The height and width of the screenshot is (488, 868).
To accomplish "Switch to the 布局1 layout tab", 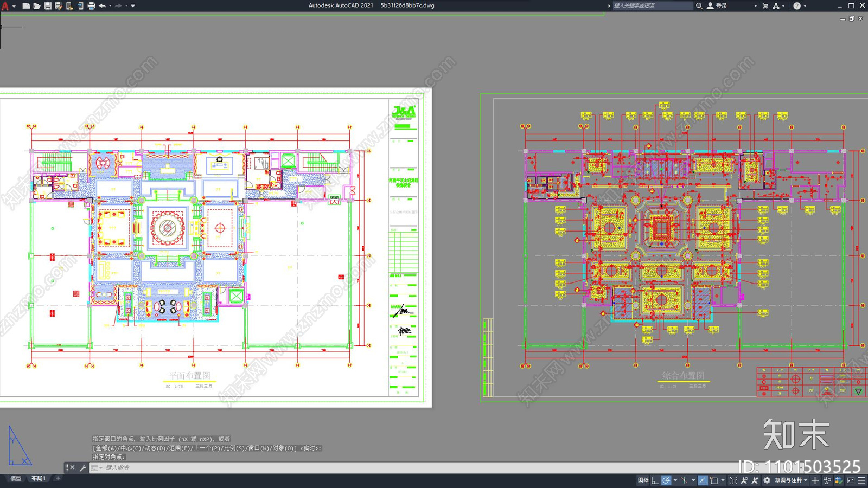I will [38, 478].
